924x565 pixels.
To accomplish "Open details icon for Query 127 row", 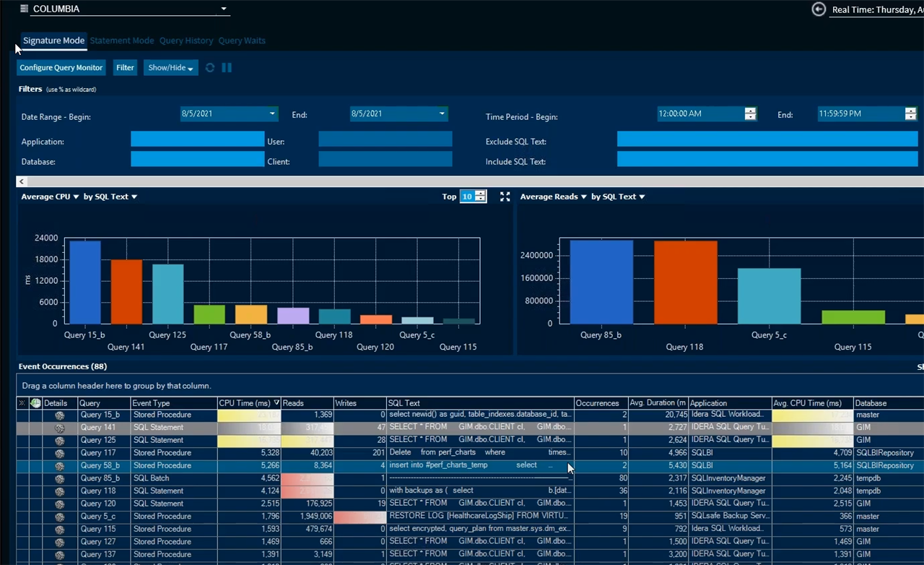I will coord(60,542).
